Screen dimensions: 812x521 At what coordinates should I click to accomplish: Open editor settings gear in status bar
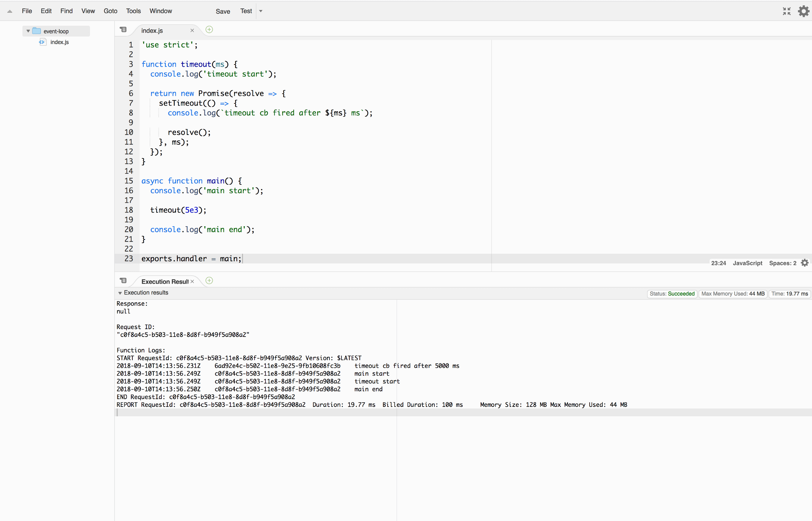pyautogui.click(x=805, y=263)
